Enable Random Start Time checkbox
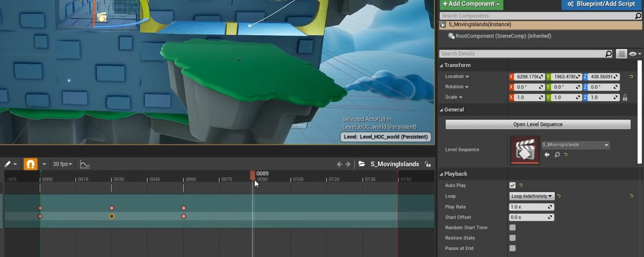Screen dimensions: 644x257 512,228
